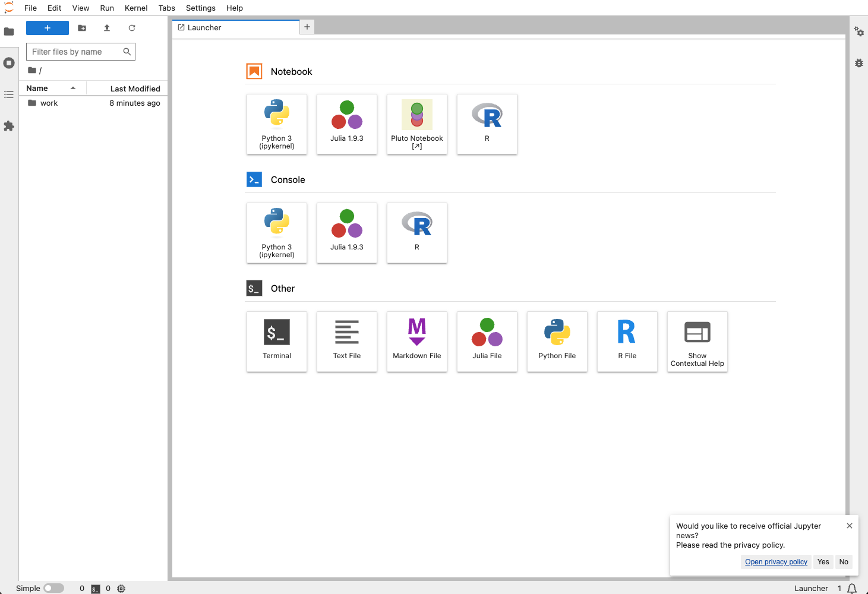The height and width of the screenshot is (594, 868).
Task: Click Launcher label in status bar
Action: tap(811, 589)
